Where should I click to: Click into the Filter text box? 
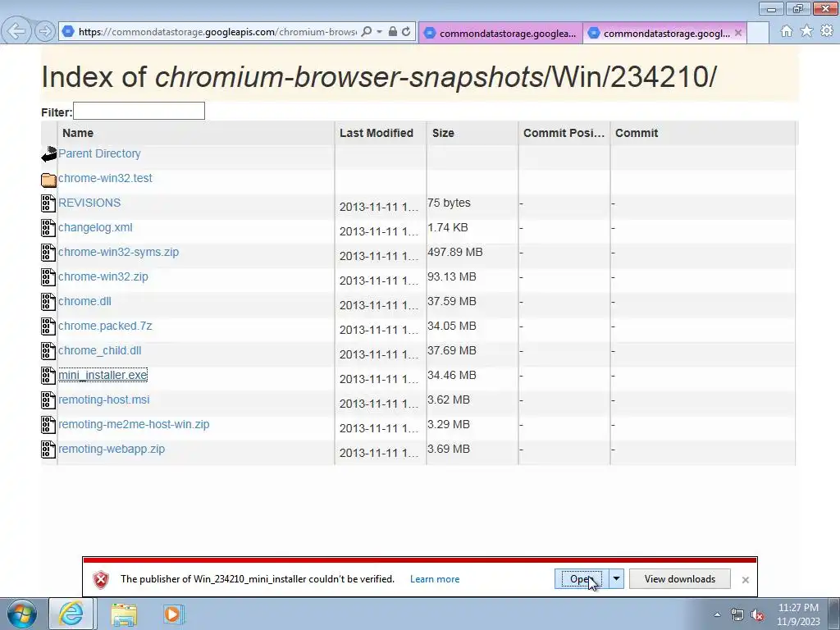coord(139,111)
